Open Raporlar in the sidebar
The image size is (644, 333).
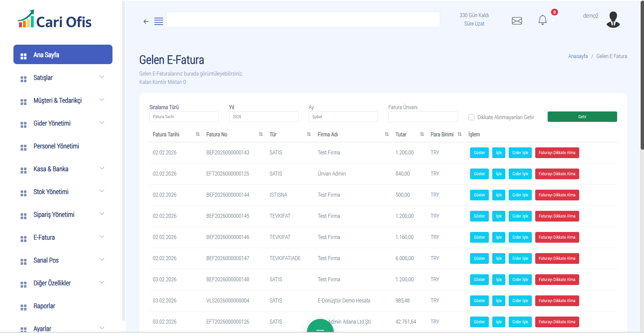click(x=44, y=306)
